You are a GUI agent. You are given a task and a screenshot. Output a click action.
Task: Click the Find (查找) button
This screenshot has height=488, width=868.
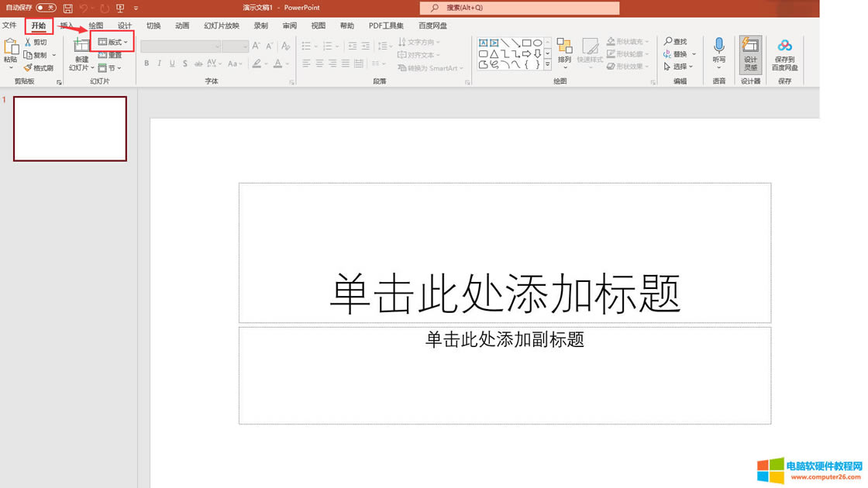pyautogui.click(x=676, y=42)
